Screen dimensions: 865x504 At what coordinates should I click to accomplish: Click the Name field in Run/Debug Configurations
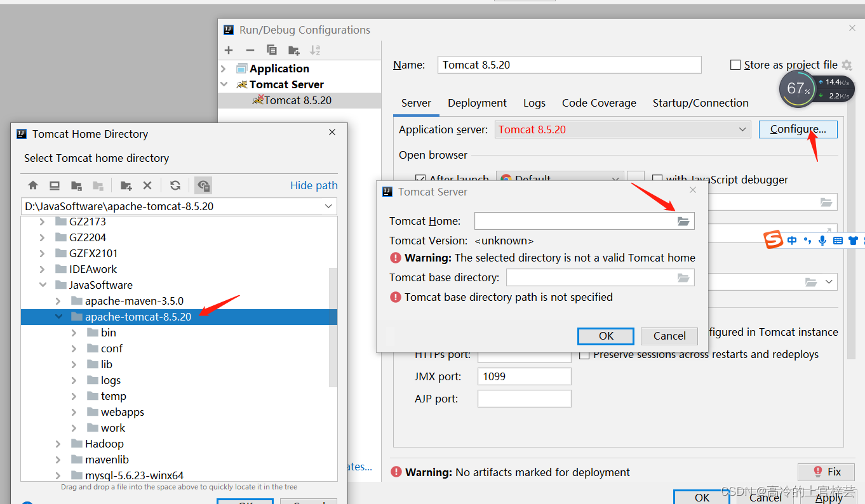570,65
